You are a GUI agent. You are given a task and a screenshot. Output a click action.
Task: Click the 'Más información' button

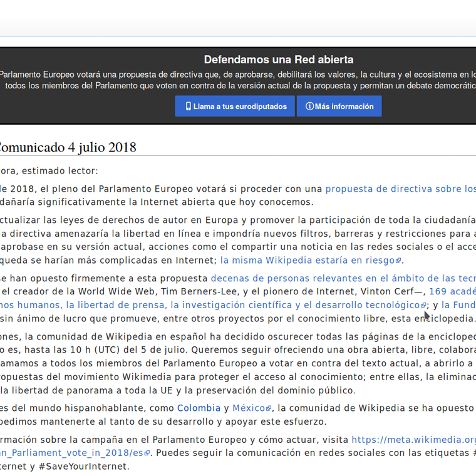point(339,106)
